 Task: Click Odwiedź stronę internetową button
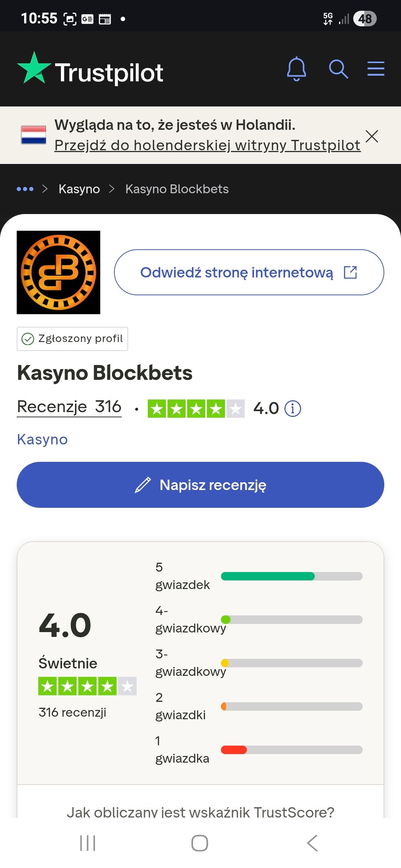click(x=249, y=272)
